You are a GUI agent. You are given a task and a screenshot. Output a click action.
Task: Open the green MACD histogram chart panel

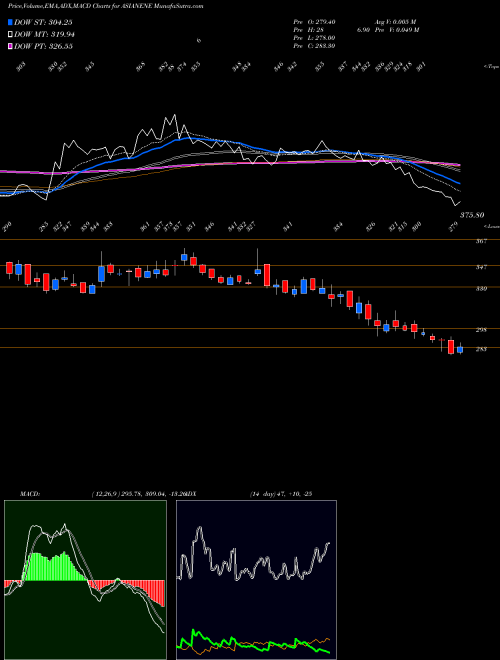(85, 580)
